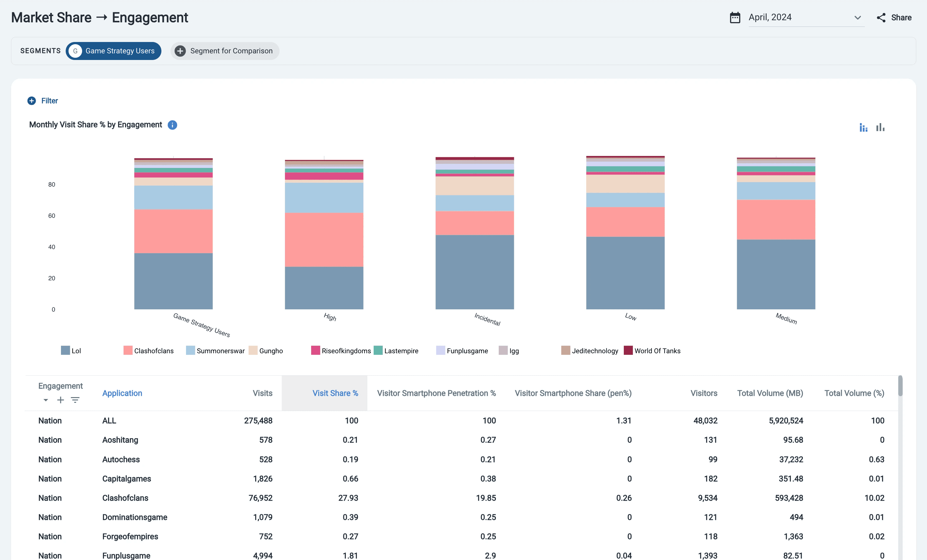The height and width of the screenshot is (560, 927).
Task: Toggle the Lol legend swatch
Action: click(x=65, y=350)
